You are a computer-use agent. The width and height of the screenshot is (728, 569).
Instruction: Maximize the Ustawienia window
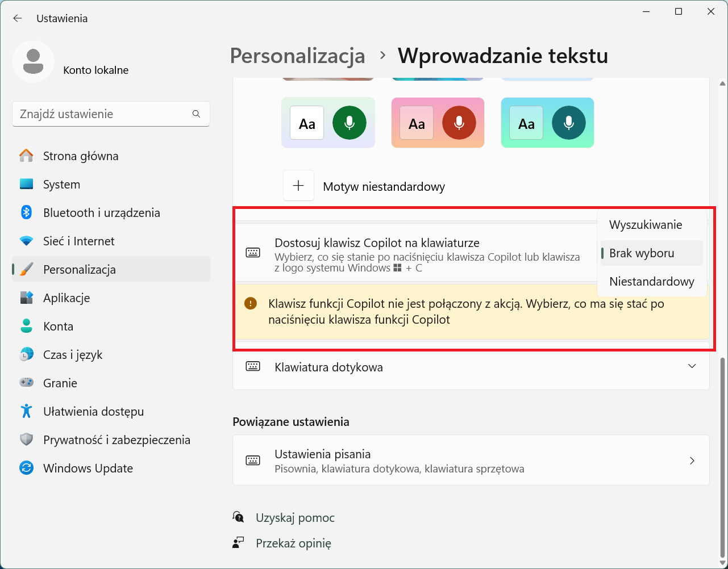(x=679, y=11)
